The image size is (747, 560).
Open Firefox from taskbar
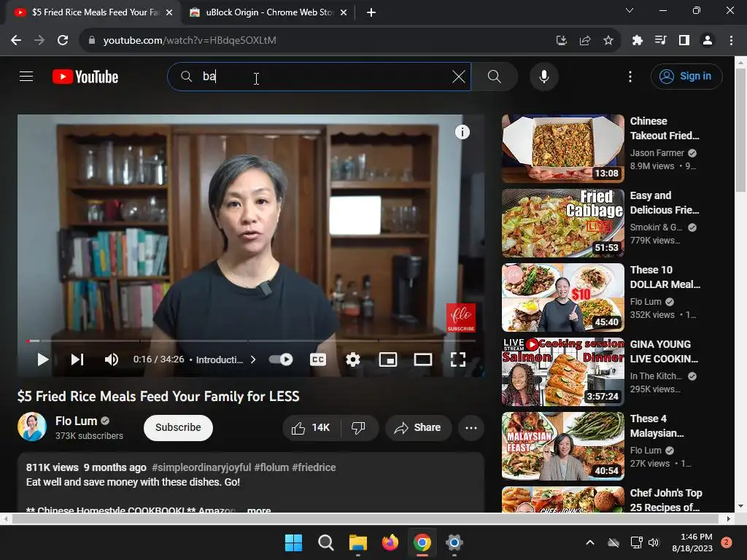pyautogui.click(x=390, y=542)
